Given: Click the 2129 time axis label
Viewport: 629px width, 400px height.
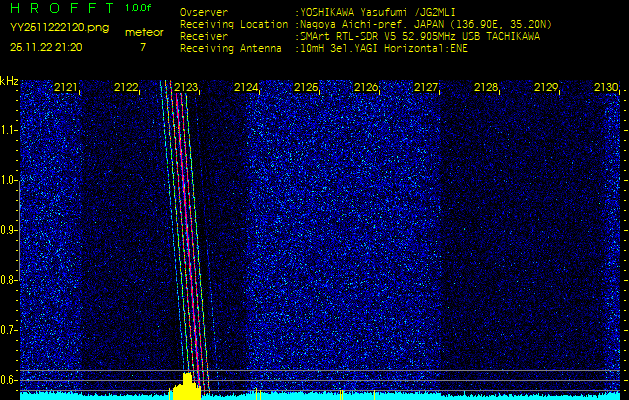Looking at the screenshot, I should [x=546, y=87].
